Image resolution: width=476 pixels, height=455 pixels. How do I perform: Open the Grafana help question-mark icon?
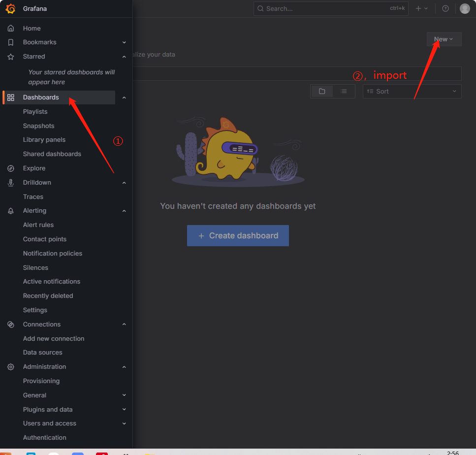click(445, 8)
